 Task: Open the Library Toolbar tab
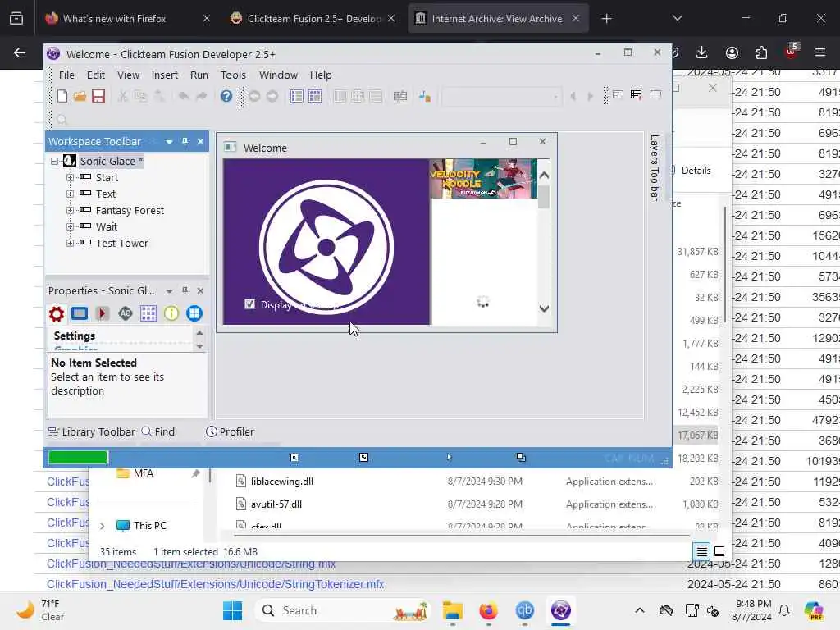pyautogui.click(x=92, y=431)
